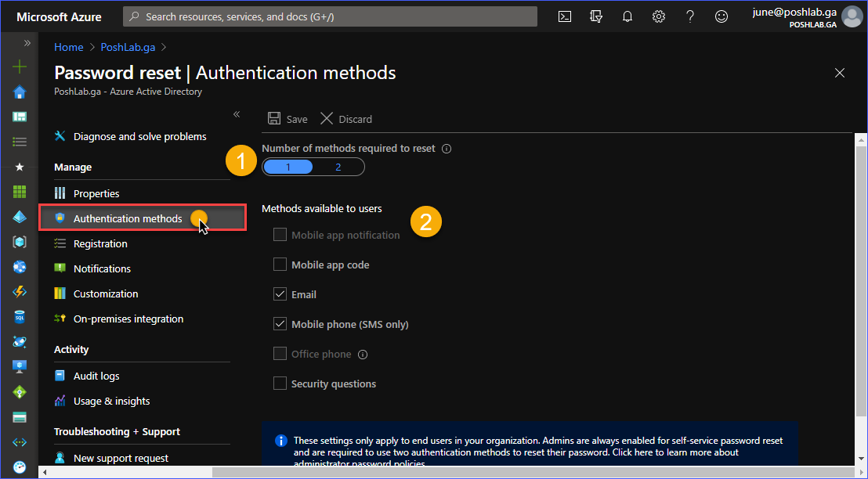
Task: Click the Save button
Action: click(288, 119)
